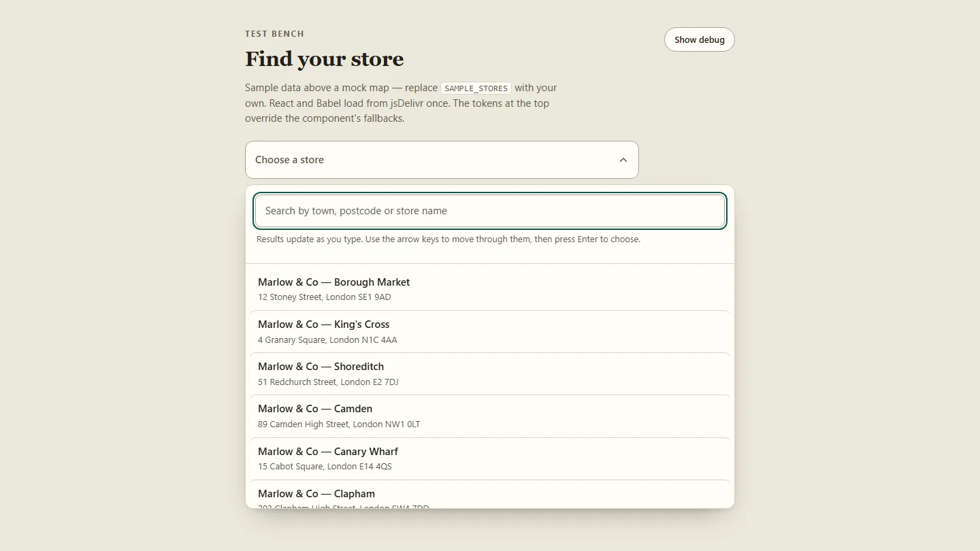Select the Camden store entry
The image size is (980, 551).
pos(490,416)
